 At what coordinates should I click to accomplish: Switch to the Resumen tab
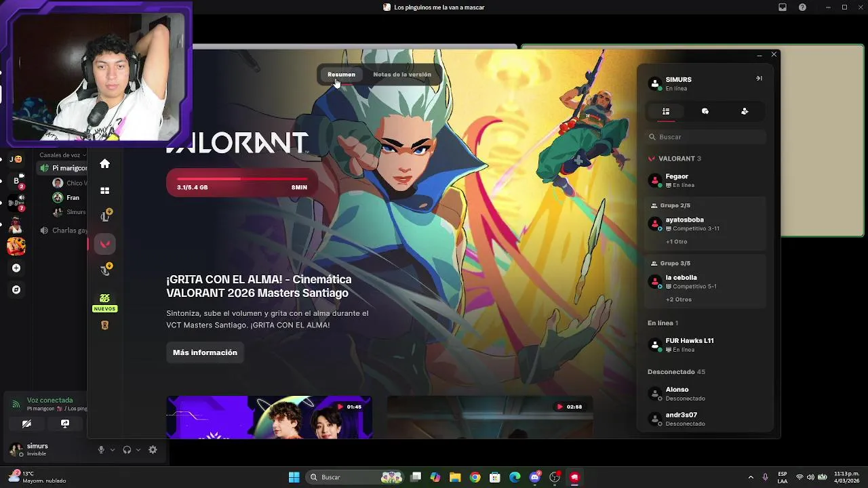341,74
